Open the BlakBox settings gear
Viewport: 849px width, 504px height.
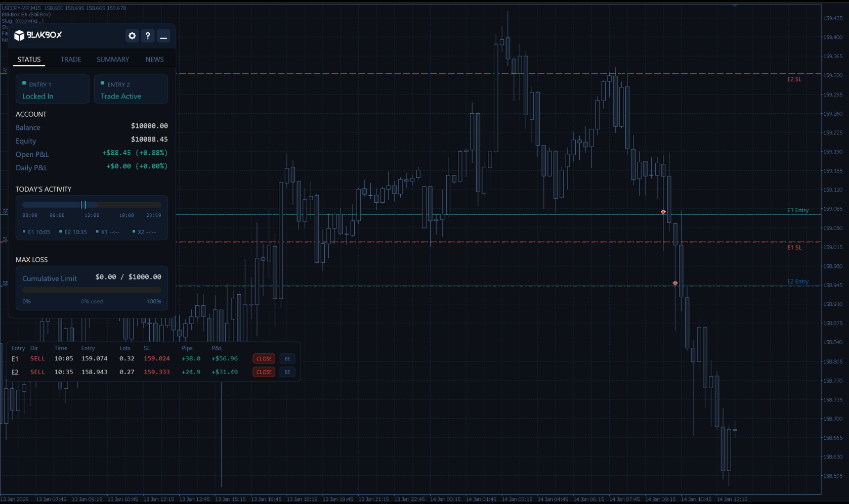pyautogui.click(x=132, y=36)
